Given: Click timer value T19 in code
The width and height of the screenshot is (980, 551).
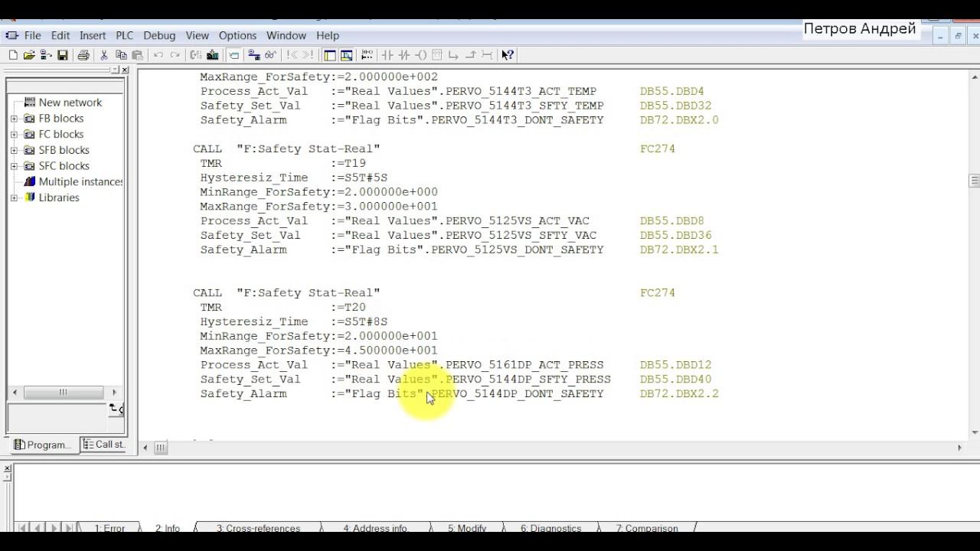Looking at the screenshot, I should click(x=355, y=163).
